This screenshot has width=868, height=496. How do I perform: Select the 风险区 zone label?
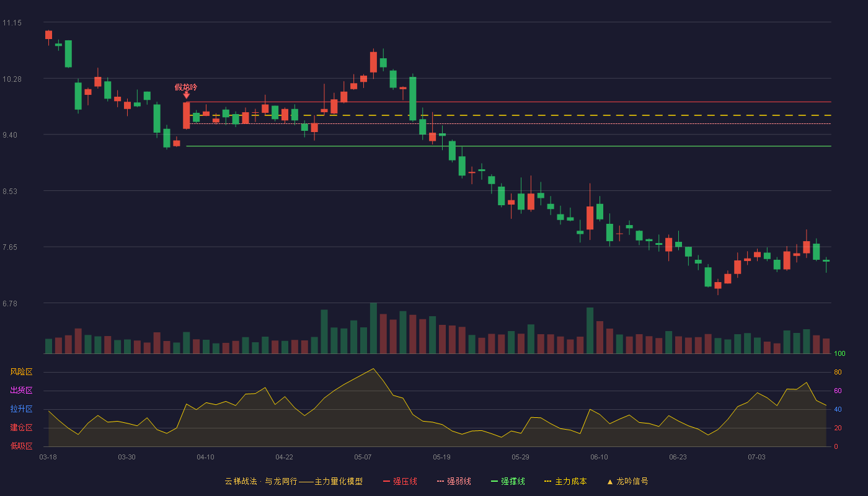point(21,372)
